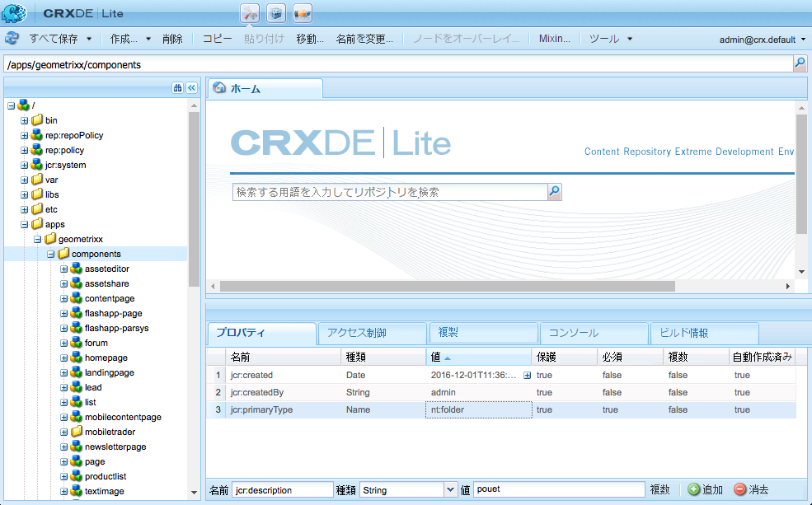Screen dimensions: 812x505
Task: Click the forum component icon
Action: 77,343
